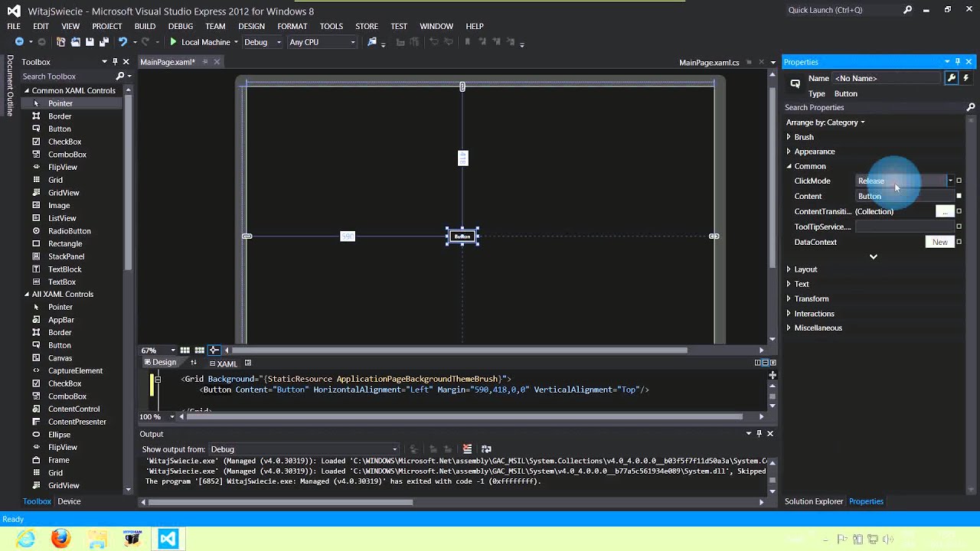Open the DESIGN menu

251,26
